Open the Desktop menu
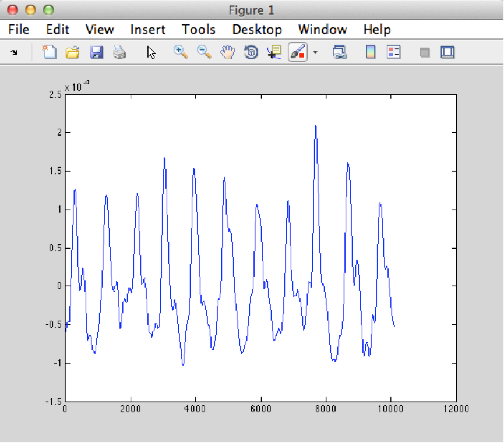 coord(256,30)
